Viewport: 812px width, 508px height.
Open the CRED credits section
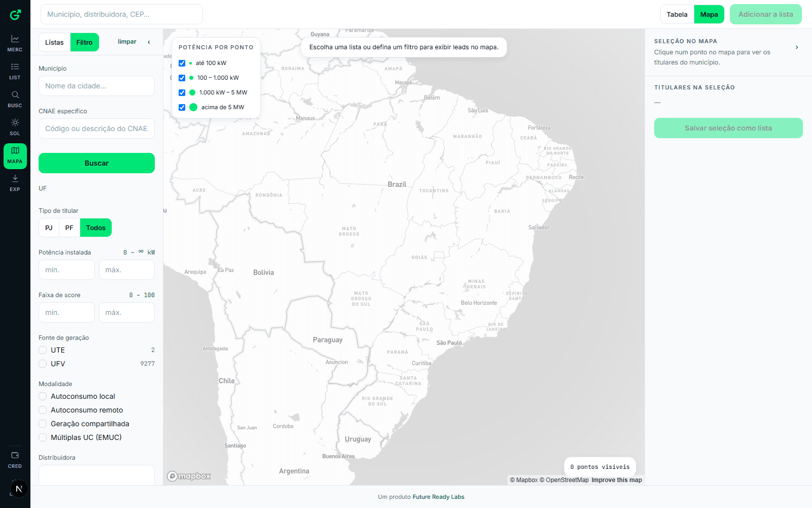click(15, 460)
